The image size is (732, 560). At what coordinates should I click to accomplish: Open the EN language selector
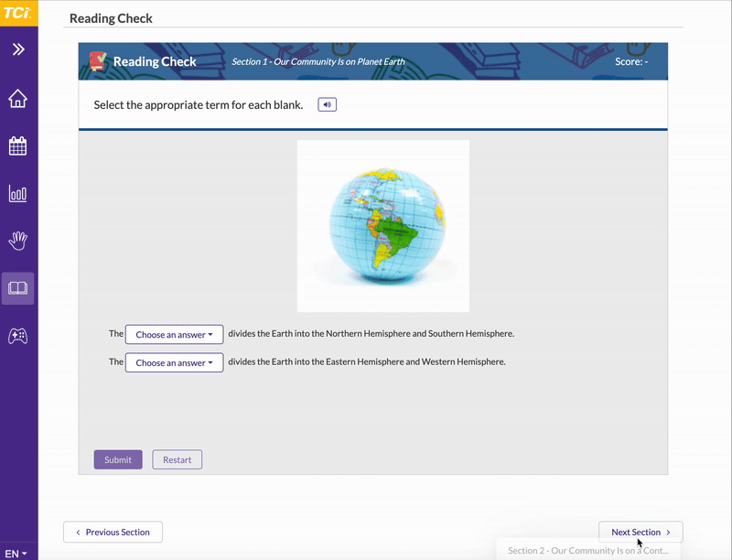tap(16, 554)
